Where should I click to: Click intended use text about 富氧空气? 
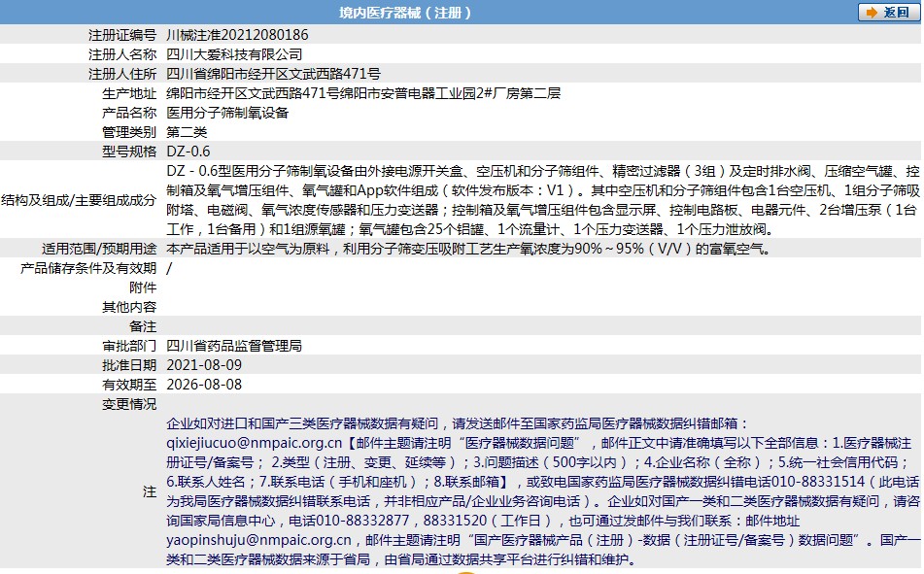469,249
